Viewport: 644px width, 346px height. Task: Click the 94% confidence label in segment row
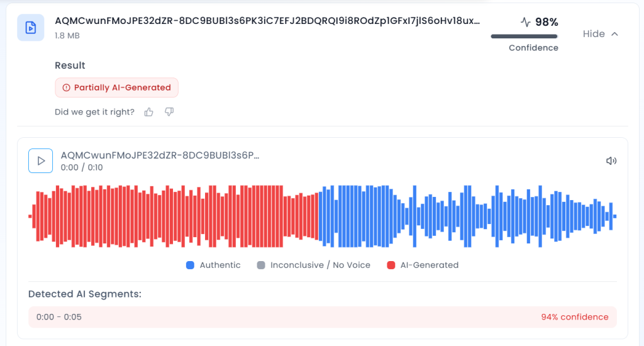tap(575, 317)
